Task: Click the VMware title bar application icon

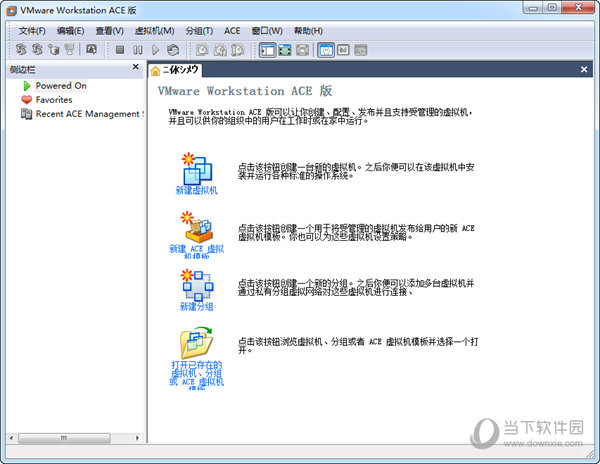Action: click(11, 11)
